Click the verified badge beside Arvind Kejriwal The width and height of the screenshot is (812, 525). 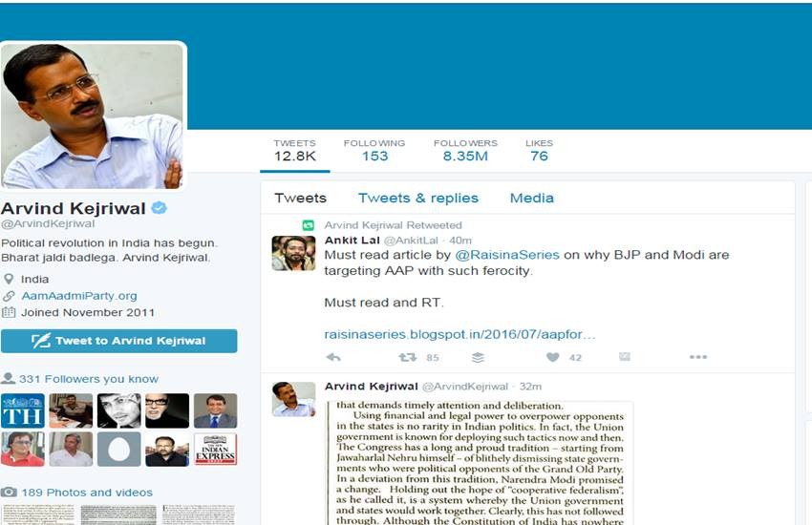coord(159,208)
